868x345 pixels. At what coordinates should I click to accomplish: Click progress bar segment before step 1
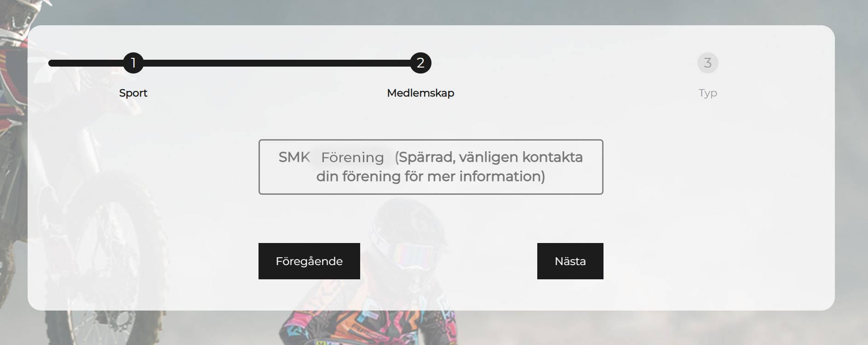[x=86, y=63]
